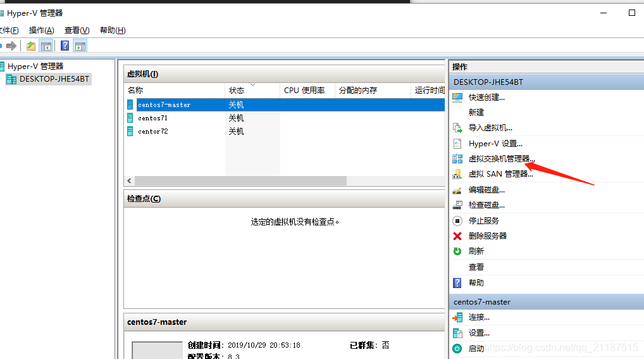Sort by 运行时间 column header
644x359 pixels.
(428, 91)
